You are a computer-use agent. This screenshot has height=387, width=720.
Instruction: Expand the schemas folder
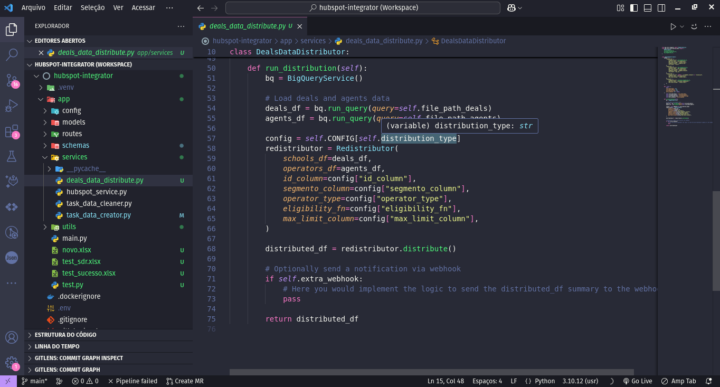[x=75, y=146]
